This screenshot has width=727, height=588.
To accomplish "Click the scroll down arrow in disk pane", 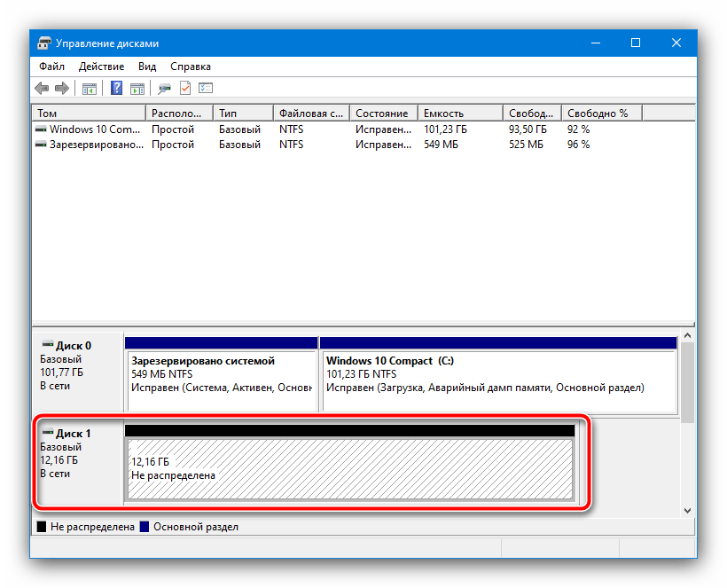I will point(687,511).
